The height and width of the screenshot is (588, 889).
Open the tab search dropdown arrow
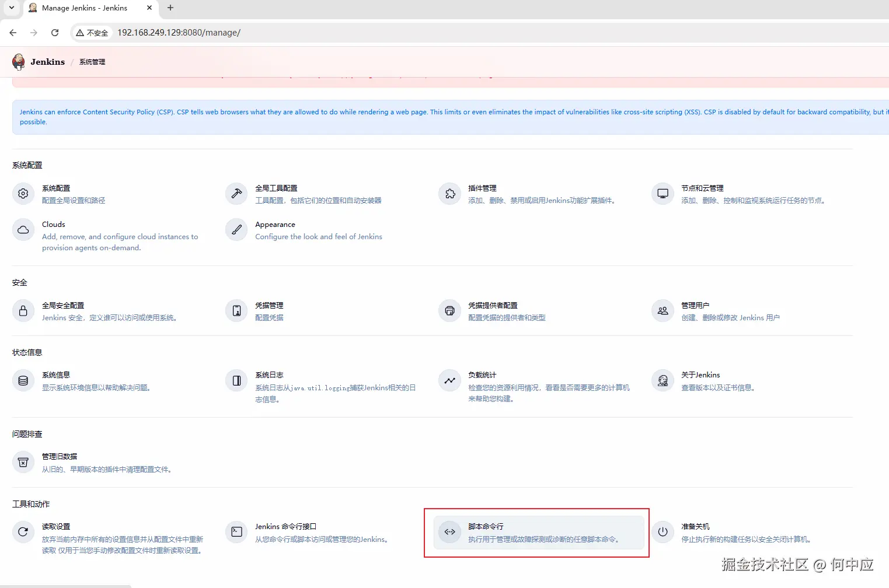(x=12, y=8)
